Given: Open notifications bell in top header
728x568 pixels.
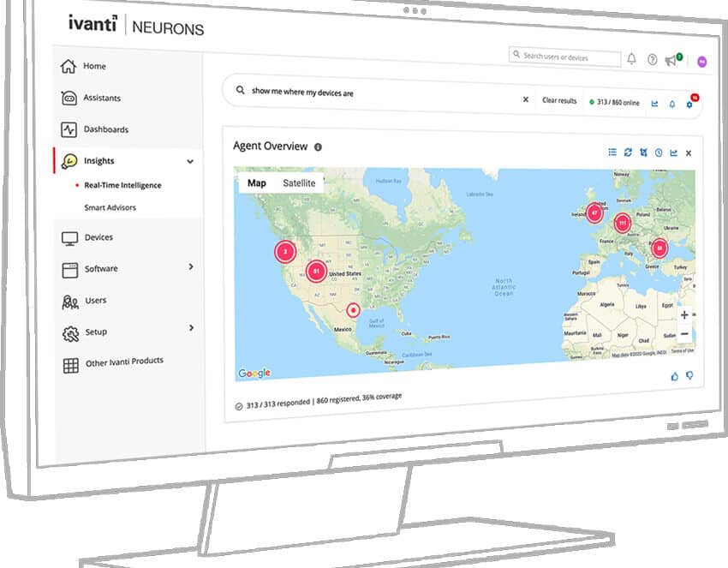Looking at the screenshot, I should pyautogui.click(x=631, y=58).
